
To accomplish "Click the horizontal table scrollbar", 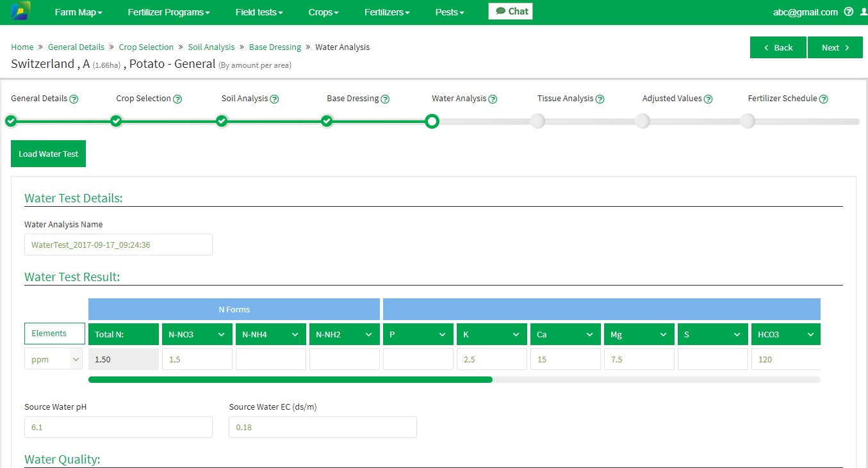I will click(x=290, y=380).
